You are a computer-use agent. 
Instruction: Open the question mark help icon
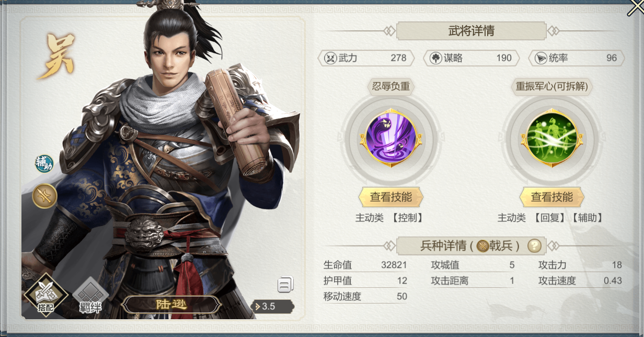coord(534,245)
